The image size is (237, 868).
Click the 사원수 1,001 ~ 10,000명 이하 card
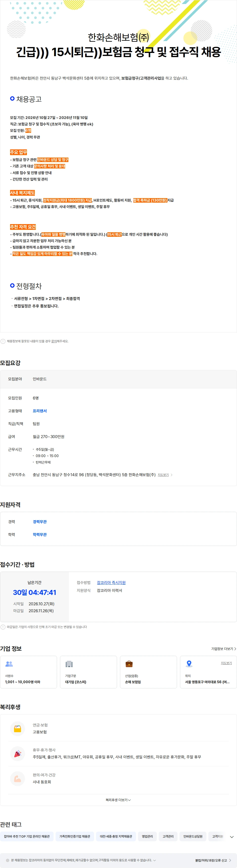[29, 672]
